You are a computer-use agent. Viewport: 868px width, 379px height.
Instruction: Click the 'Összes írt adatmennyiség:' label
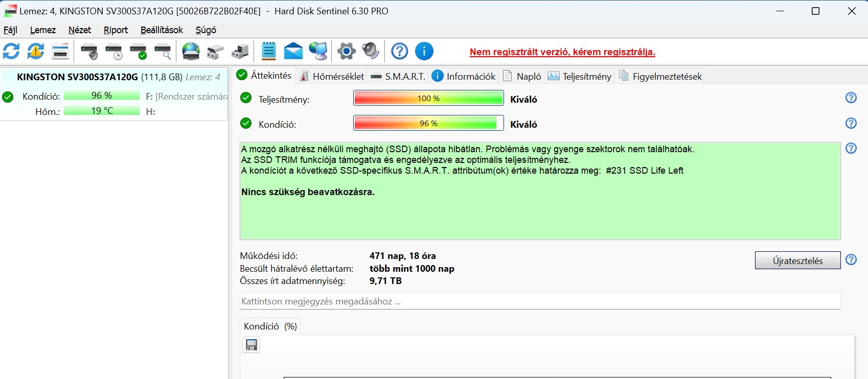pyautogui.click(x=292, y=281)
